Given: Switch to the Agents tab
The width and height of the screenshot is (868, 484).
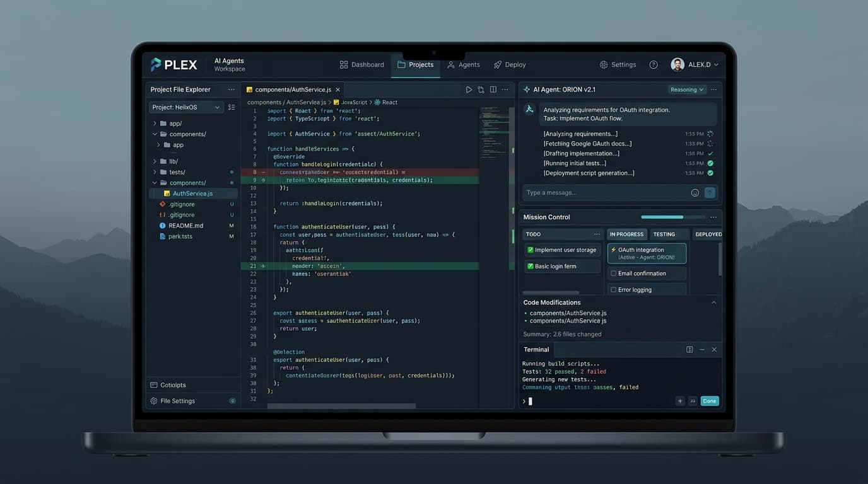Looking at the screenshot, I should [464, 65].
